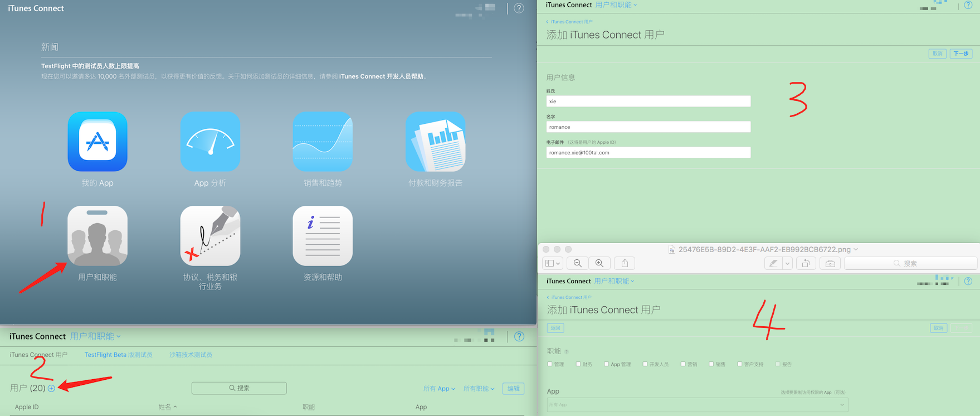The image size is (980, 416).
Task: Click the help icon on the users list page
Action: pyautogui.click(x=519, y=336)
